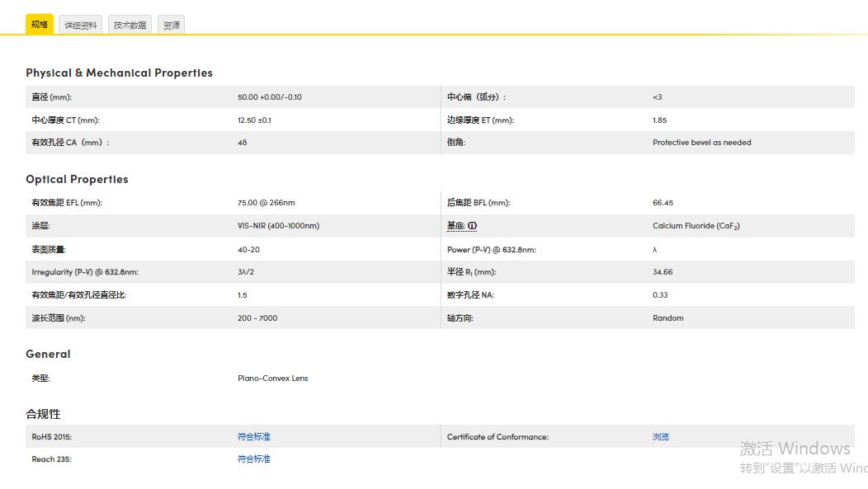
Task: Switch to the 规格 tab
Action: [x=40, y=25]
